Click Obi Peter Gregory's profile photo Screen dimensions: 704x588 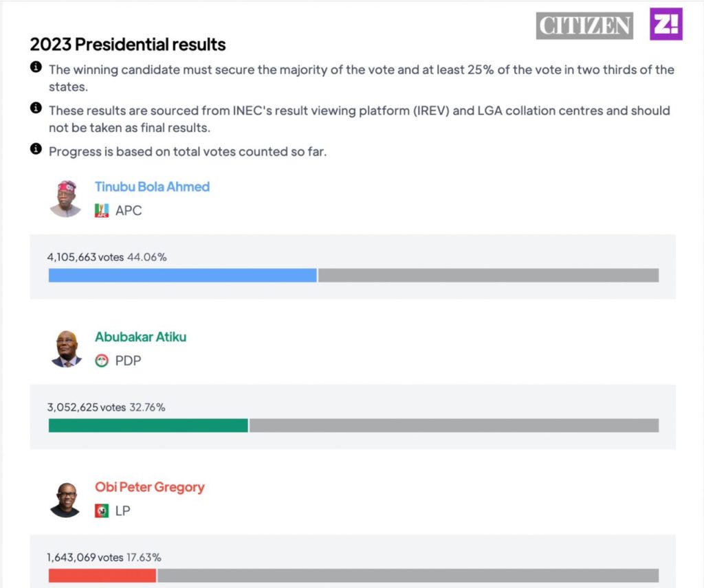[65, 499]
